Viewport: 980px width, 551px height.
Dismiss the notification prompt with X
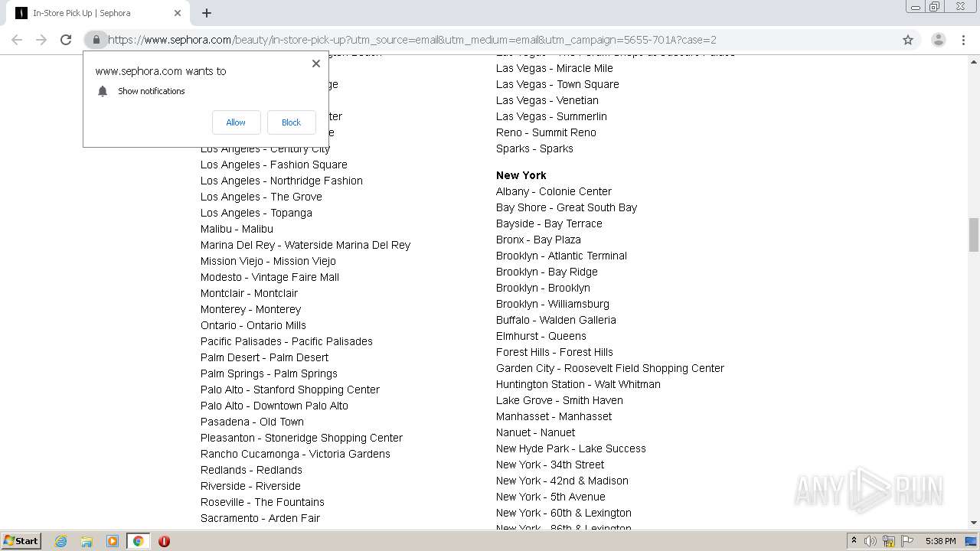click(x=316, y=64)
